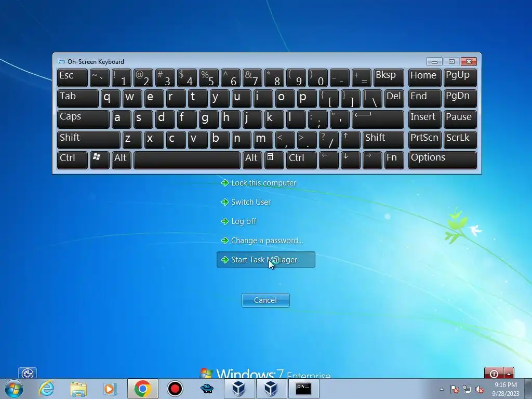532x399 pixels.
Task: Tap the Bksp key
Action: coord(389,78)
